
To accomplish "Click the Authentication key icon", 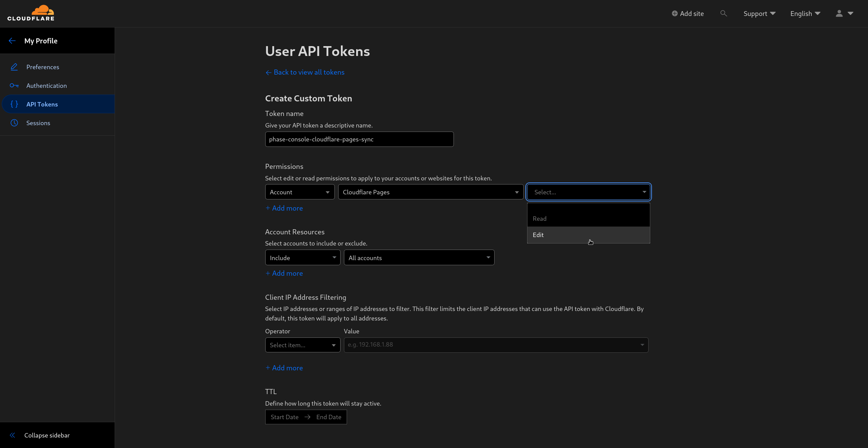I will pos(14,85).
